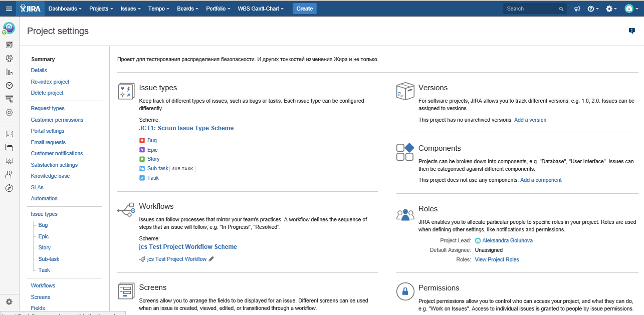Click the search magnifier icon
The height and width of the screenshot is (315, 644).
tap(561, 9)
